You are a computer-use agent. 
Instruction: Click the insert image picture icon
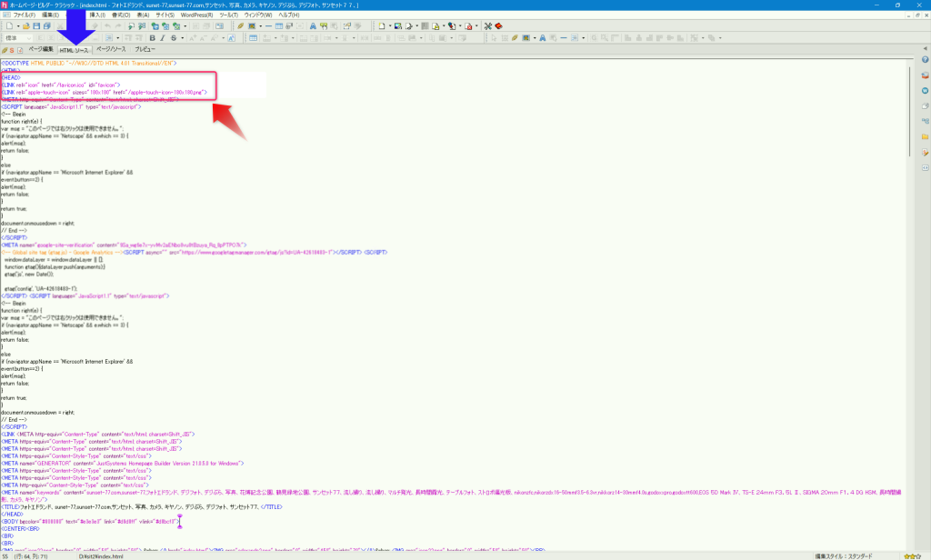[x=252, y=26]
